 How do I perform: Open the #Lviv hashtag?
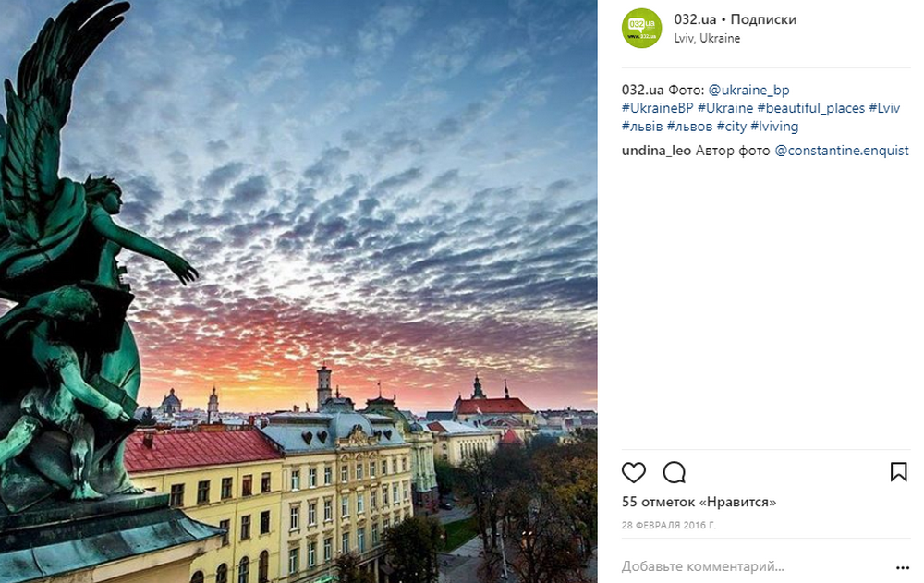(884, 108)
